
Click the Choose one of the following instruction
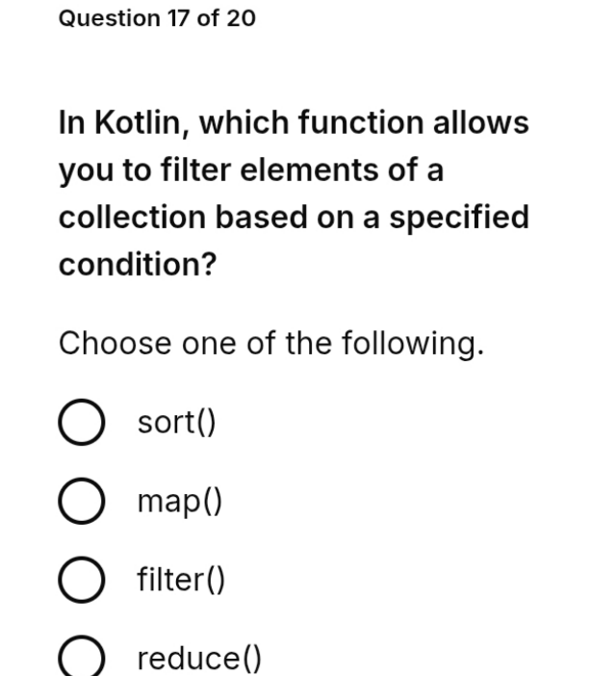271,344
